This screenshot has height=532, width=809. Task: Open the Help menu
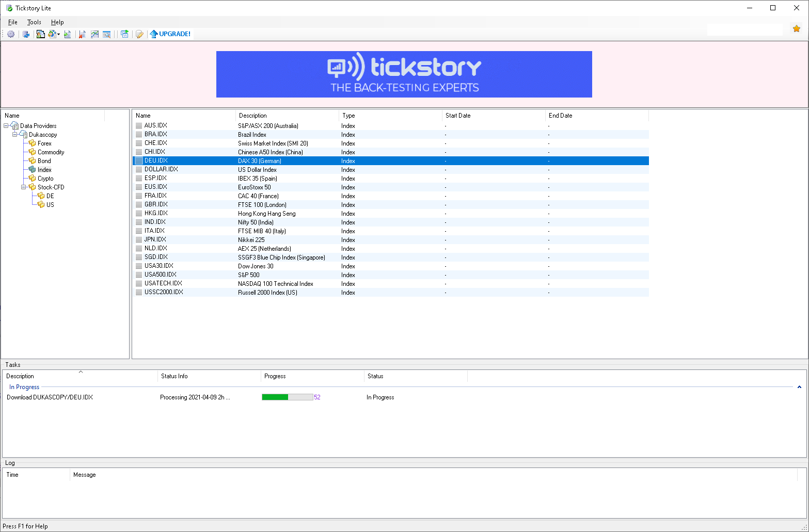coord(57,22)
